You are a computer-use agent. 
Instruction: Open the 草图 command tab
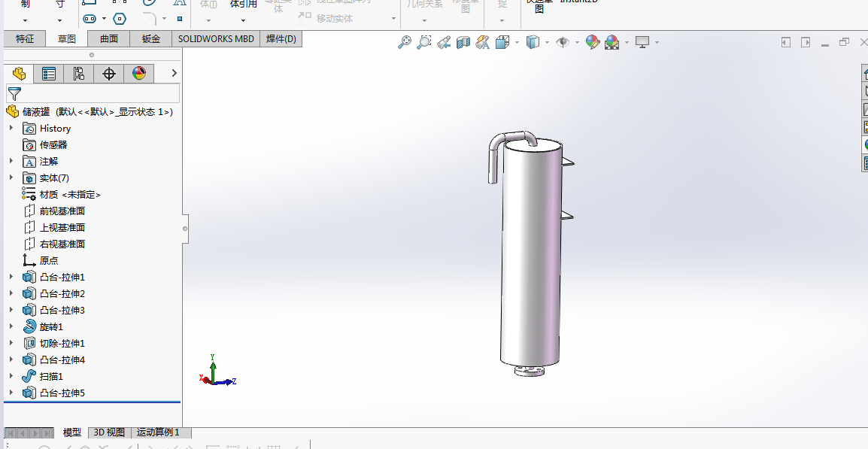pyautogui.click(x=66, y=39)
